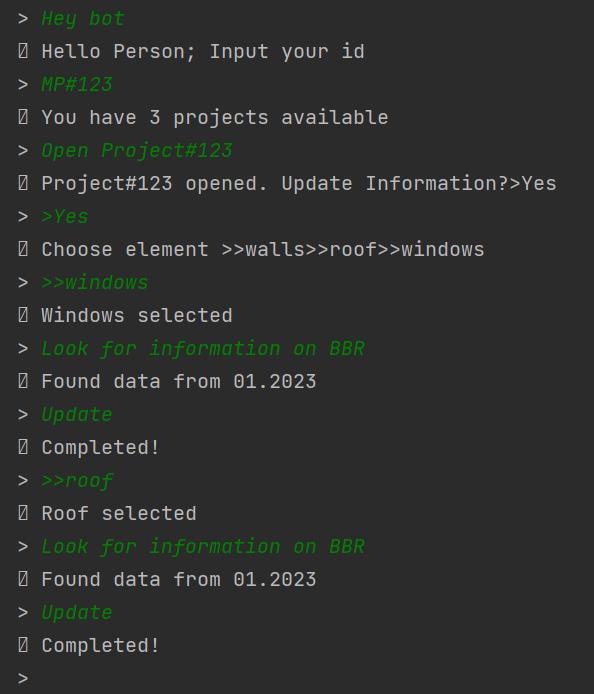Image resolution: width=594 pixels, height=694 pixels.
Task: Click the green '>Yes' user reply
Action: coord(65,217)
